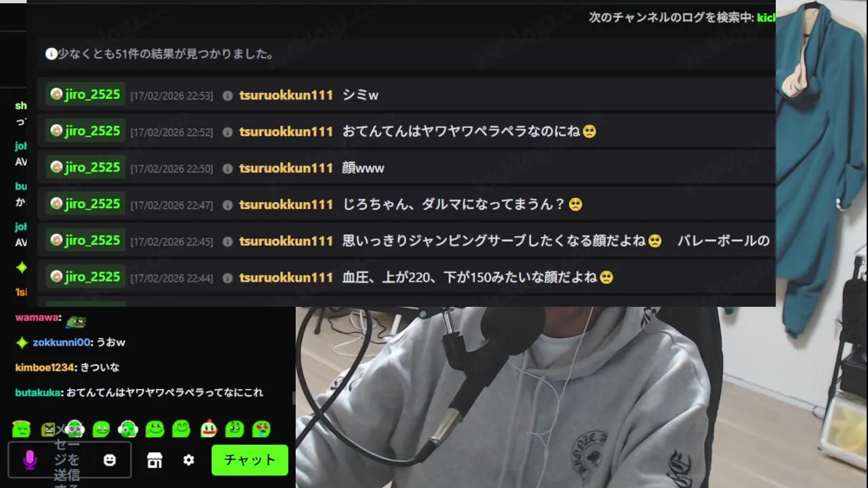
Task: Click the results-found info circle icon
Action: 51,54
